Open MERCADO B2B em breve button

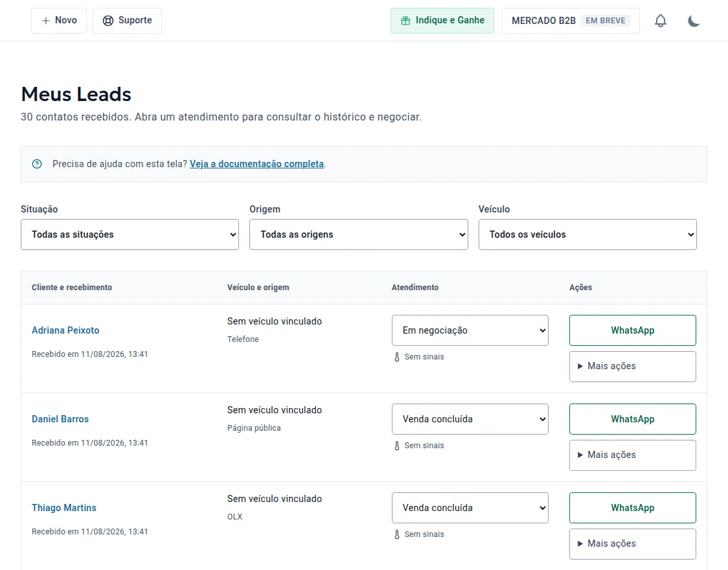[571, 21]
